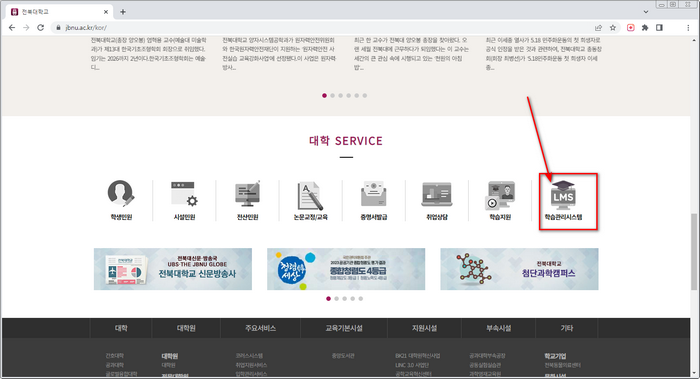This screenshot has height=379, width=700.
Task: Open the 첨단과학캠퍼스 banner
Action: [x=519, y=269]
